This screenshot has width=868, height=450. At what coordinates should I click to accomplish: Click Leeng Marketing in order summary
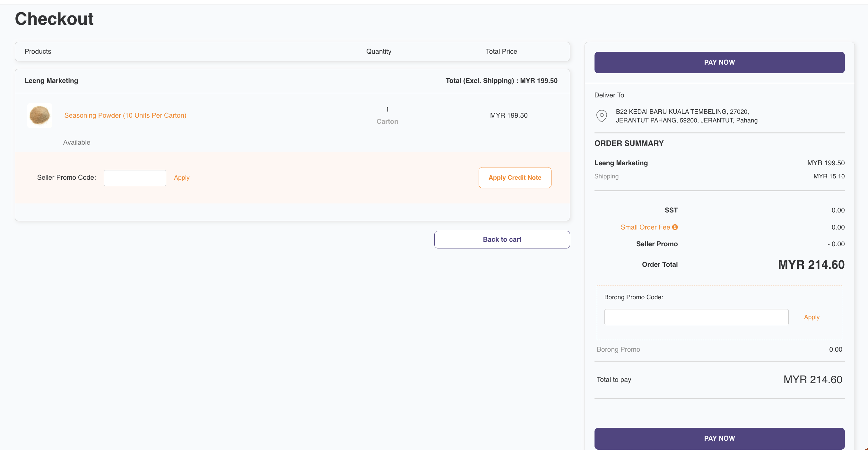(x=621, y=163)
